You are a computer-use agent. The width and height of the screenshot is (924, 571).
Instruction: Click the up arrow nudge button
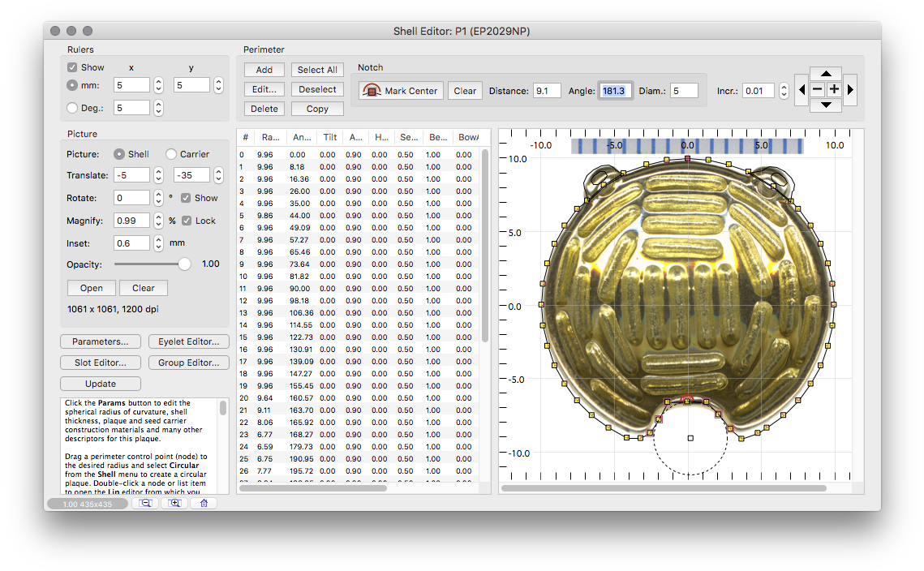point(826,74)
